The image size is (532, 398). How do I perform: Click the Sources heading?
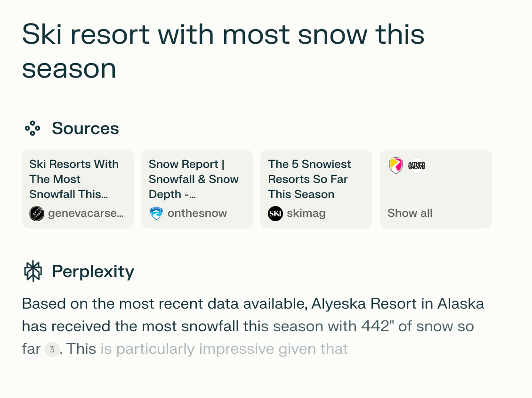[x=85, y=128]
